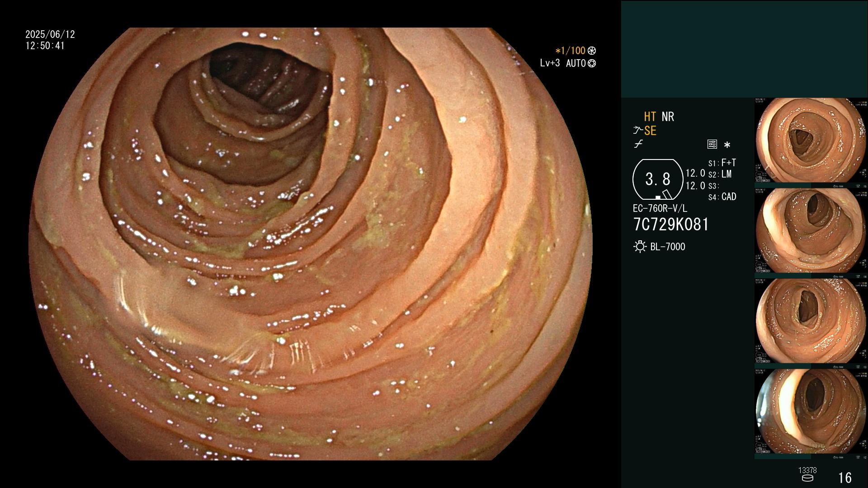The width and height of the screenshot is (868, 488).
Task: Click the HT indicator label
Action: (650, 117)
